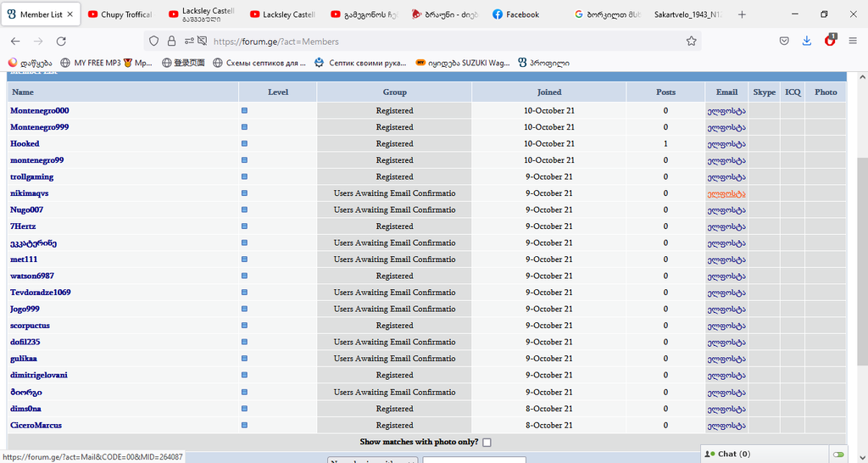The width and height of the screenshot is (868, 463).
Task: Select 8-October 21 date for dims0na
Action: pos(549,409)
